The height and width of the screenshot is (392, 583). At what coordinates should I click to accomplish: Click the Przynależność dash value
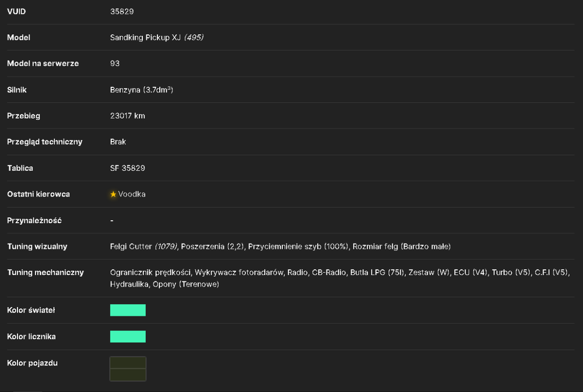pos(111,221)
